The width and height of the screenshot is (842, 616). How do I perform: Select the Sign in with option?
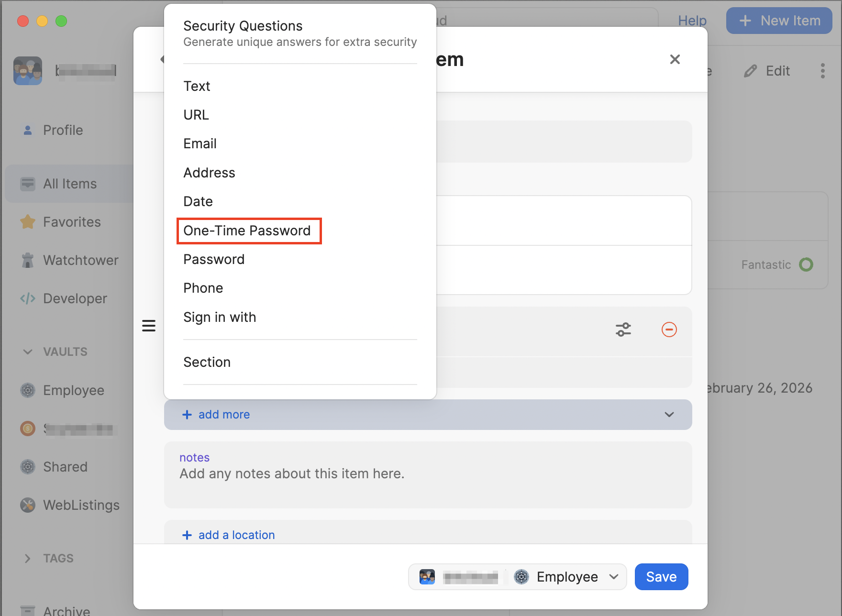220,317
